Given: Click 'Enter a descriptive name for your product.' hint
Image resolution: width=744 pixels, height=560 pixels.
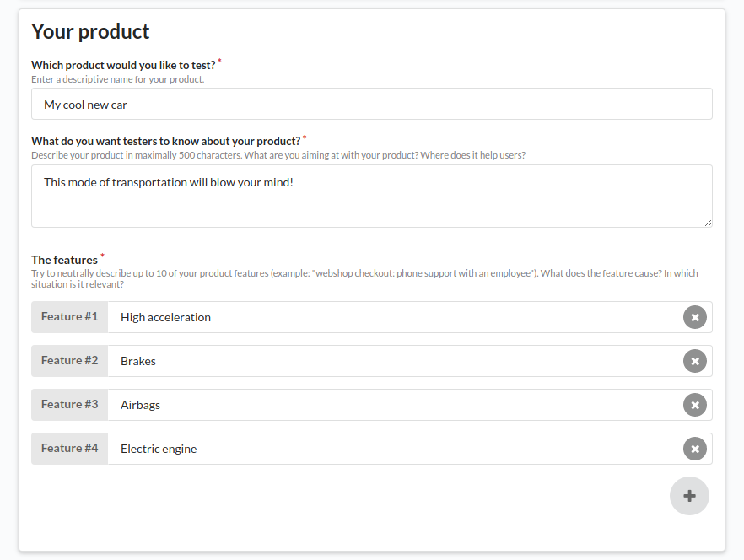Looking at the screenshot, I should click(118, 79).
